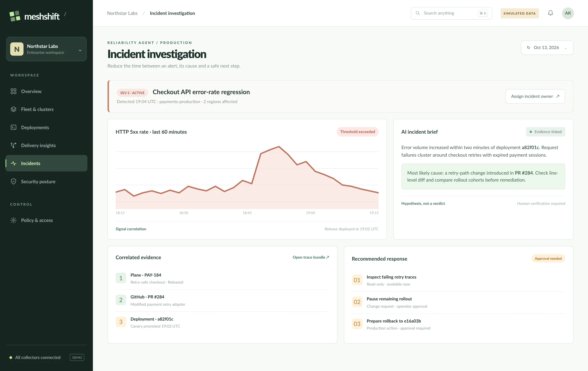Image resolution: width=588 pixels, height=371 pixels.
Task: Select step Inspect failing retry traces
Action: pyautogui.click(x=458, y=280)
